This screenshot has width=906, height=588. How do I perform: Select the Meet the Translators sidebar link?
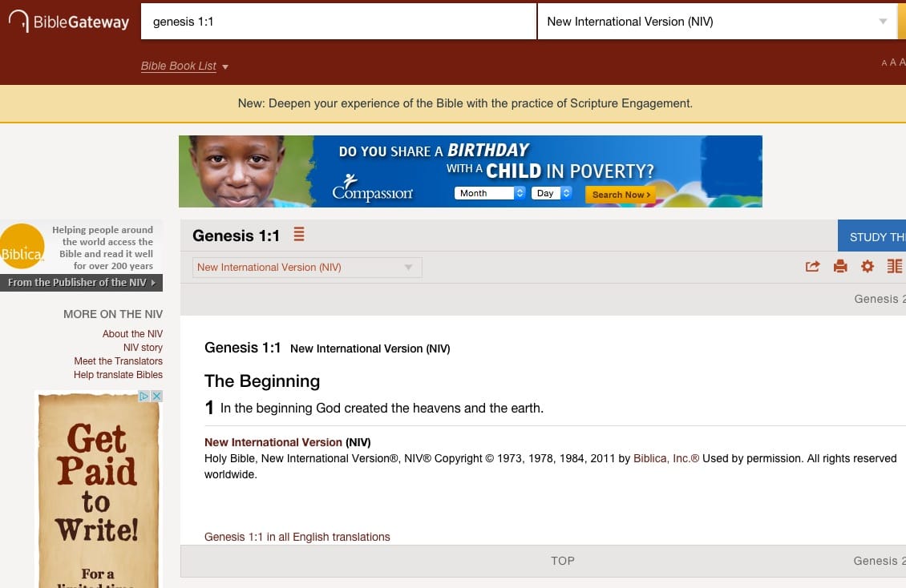pyautogui.click(x=118, y=361)
